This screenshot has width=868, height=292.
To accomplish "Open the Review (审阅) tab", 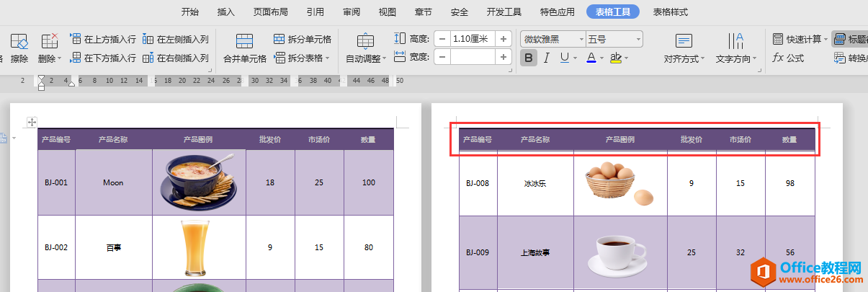I will pos(352,12).
